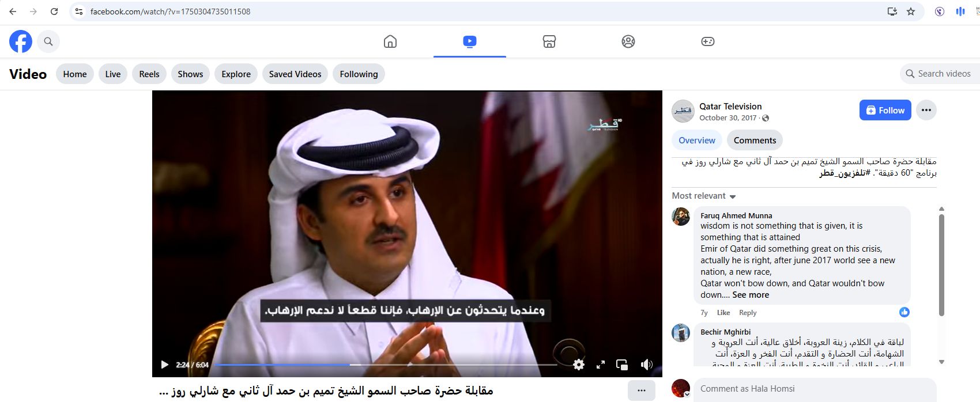
Task: Bookmark this page with the star icon
Action: 911,12
